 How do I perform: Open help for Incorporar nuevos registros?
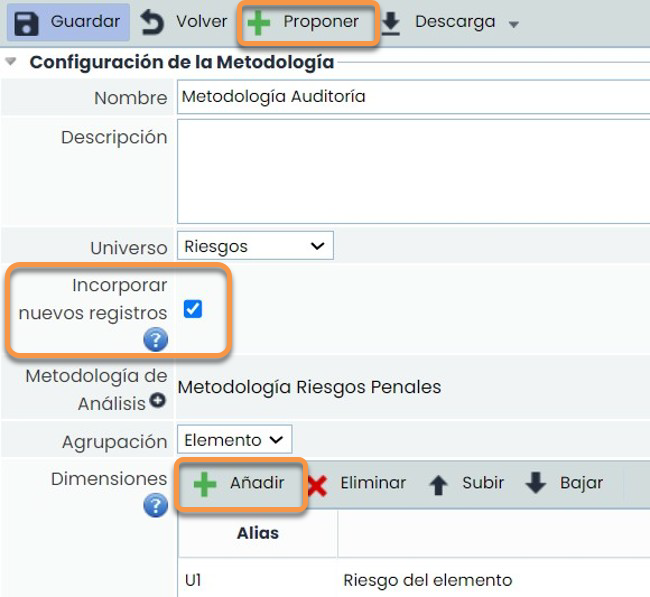click(x=155, y=340)
